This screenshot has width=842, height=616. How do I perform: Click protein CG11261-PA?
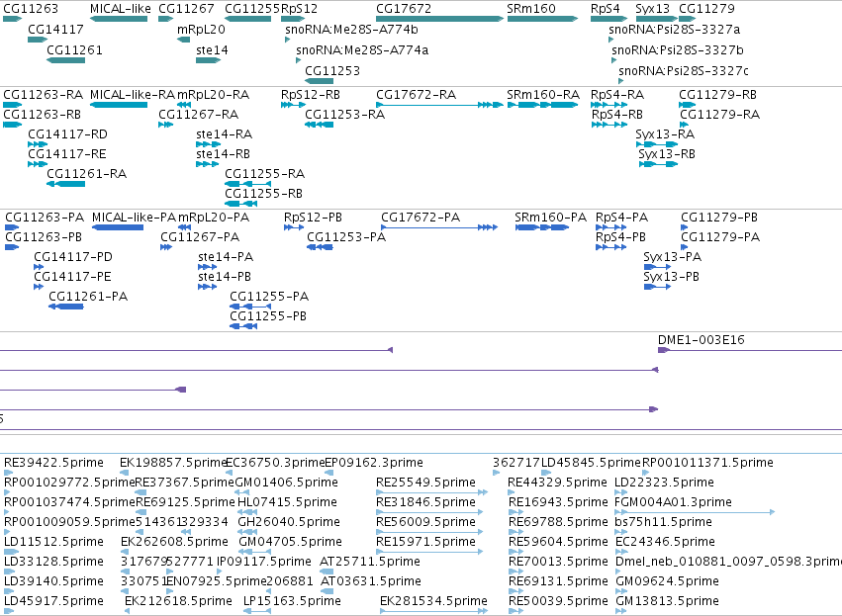tap(88, 297)
